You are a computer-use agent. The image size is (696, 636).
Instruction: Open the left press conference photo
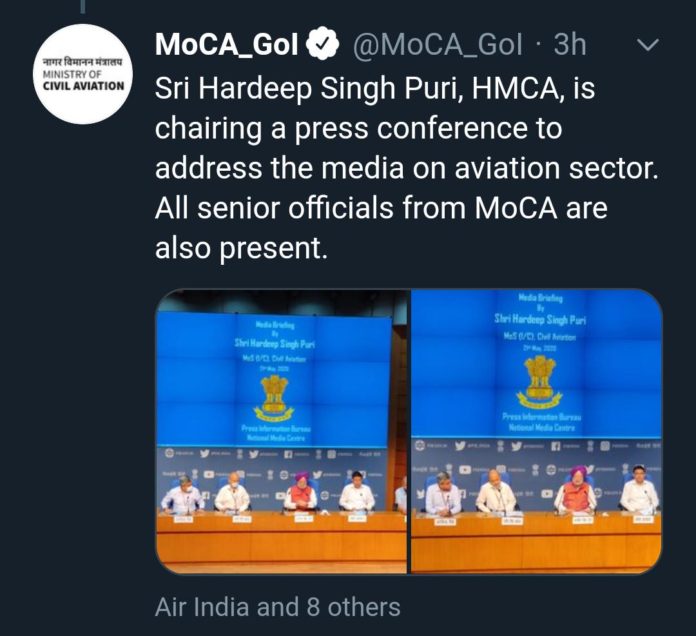[x=281, y=431]
